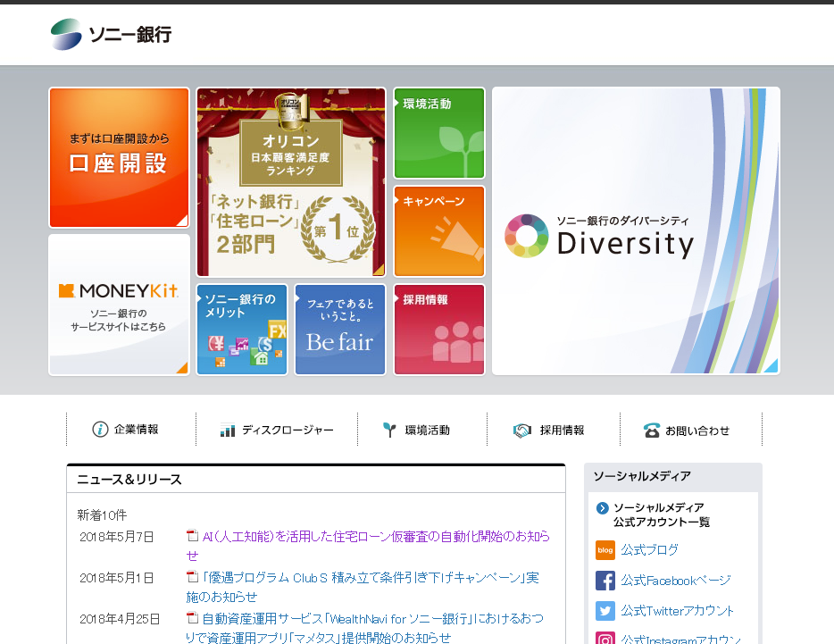Screen dimensions: 834x644
Task: Click the ニュース&リリース heading
Action: [129, 480]
